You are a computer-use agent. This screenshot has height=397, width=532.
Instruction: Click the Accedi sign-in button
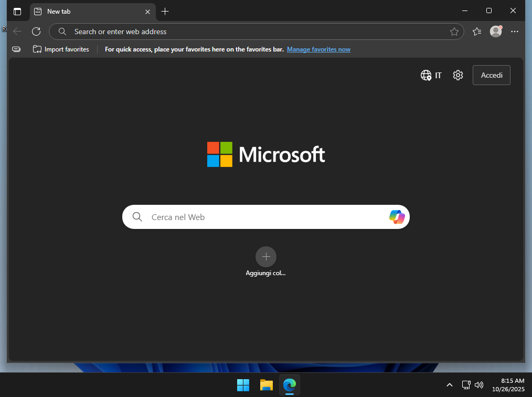click(x=491, y=75)
